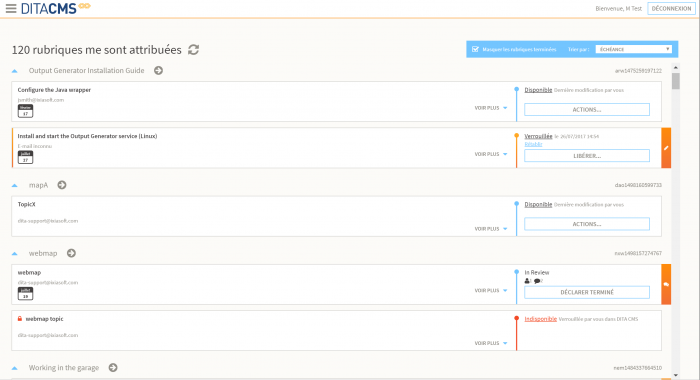Open the Trier par ÉCHÉANCE dropdown
The height and width of the screenshot is (380, 700).
click(633, 49)
